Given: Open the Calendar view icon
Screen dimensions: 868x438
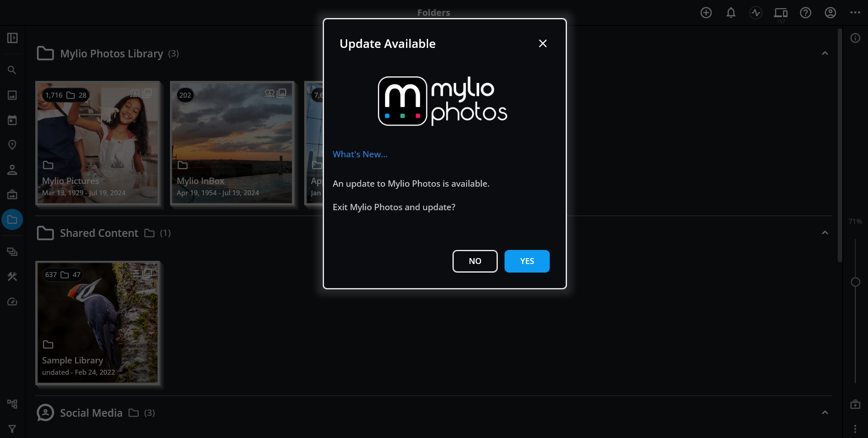Looking at the screenshot, I should point(12,120).
